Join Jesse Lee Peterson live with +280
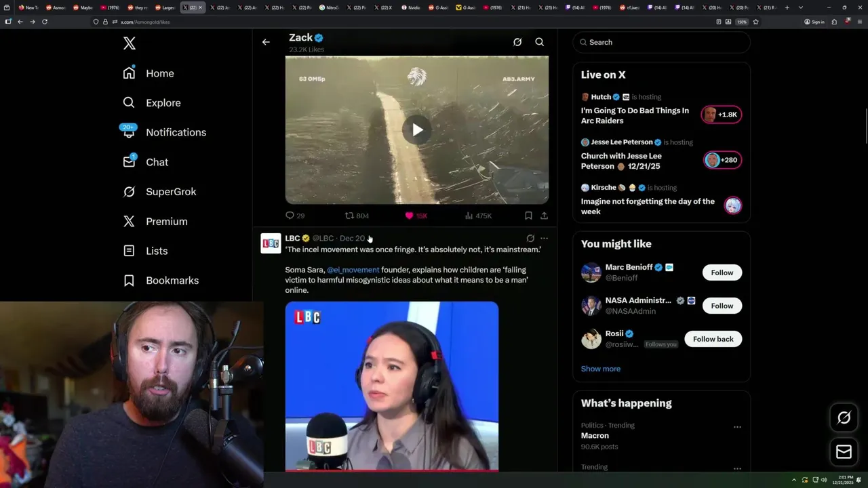The image size is (868, 488). pos(722,160)
